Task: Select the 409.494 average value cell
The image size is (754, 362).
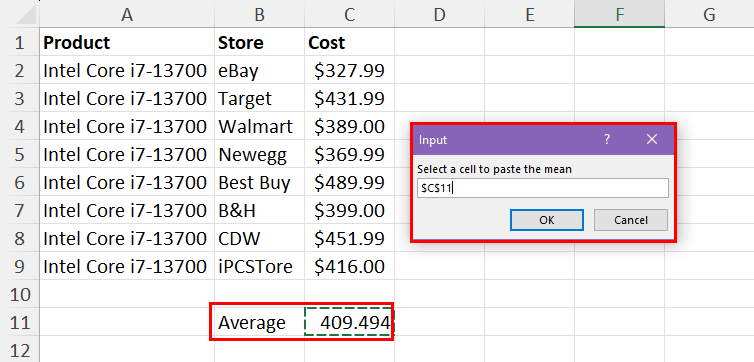Action: click(349, 322)
